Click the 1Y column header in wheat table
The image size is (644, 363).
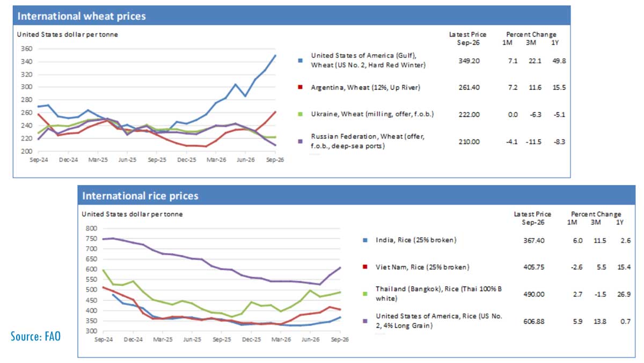(561, 42)
